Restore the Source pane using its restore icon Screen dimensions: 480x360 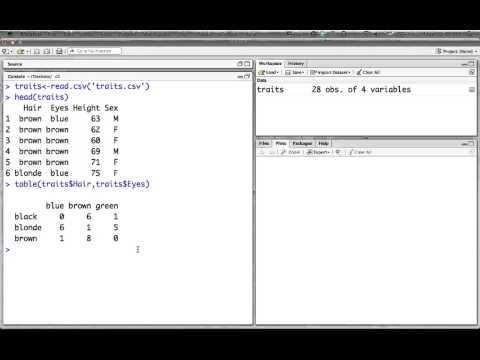pyautogui.click(x=240, y=64)
